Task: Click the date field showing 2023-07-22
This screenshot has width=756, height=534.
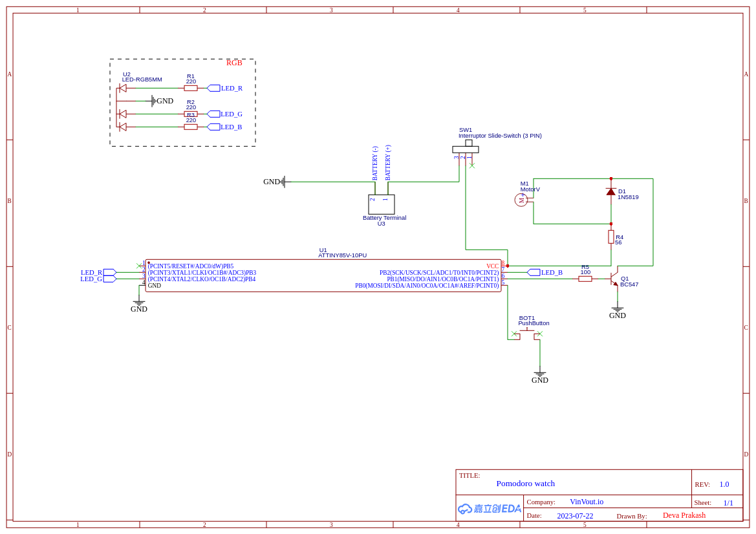Action: tap(575, 515)
